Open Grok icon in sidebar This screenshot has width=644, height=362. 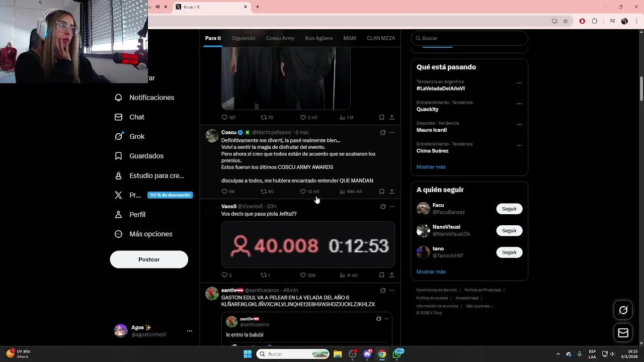pyautogui.click(x=118, y=136)
